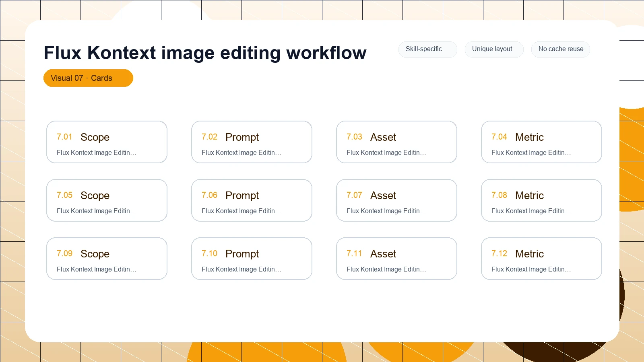Click the No cache reuse tag
Viewport: 644px width, 362px height.
(561, 49)
